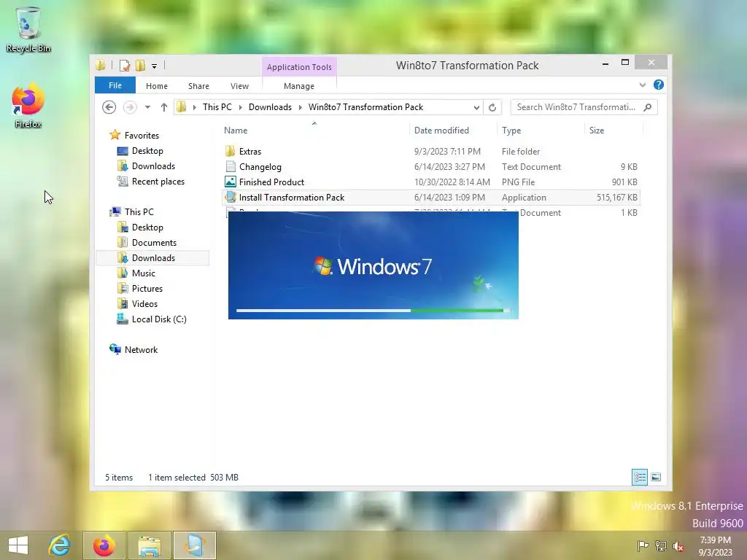The height and width of the screenshot is (560, 747).
Task: Click the Windows 7 splash screen image
Action: click(373, 265)
